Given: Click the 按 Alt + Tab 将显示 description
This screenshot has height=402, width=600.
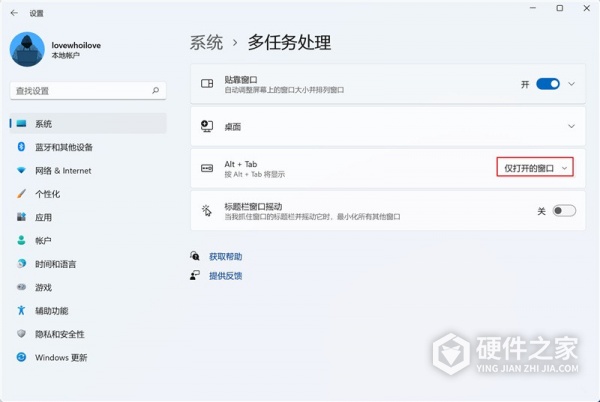Looking at the screenshot, I should (x=254, y=174).
